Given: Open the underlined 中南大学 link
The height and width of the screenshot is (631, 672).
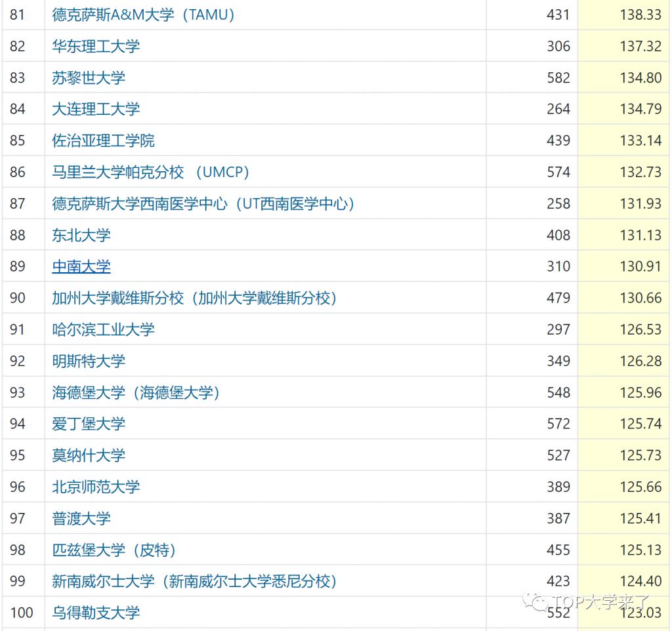Looking at the screenshot, I should pos(81,266).
